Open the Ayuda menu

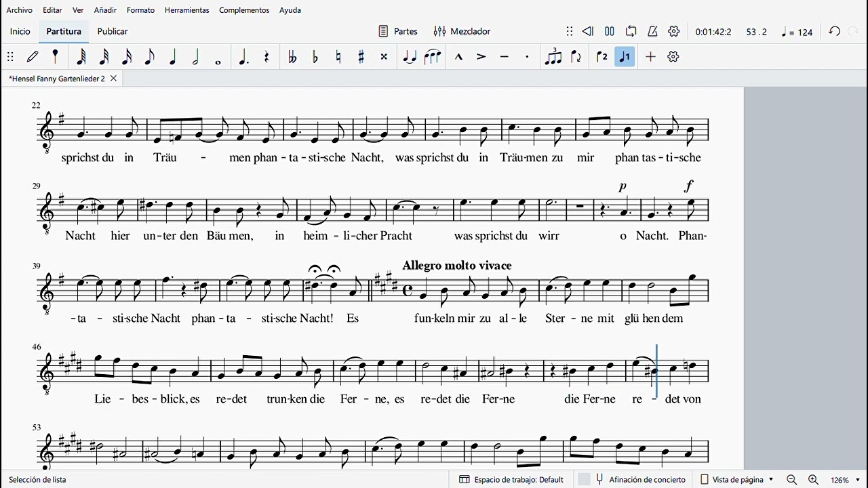coord(290,10)
